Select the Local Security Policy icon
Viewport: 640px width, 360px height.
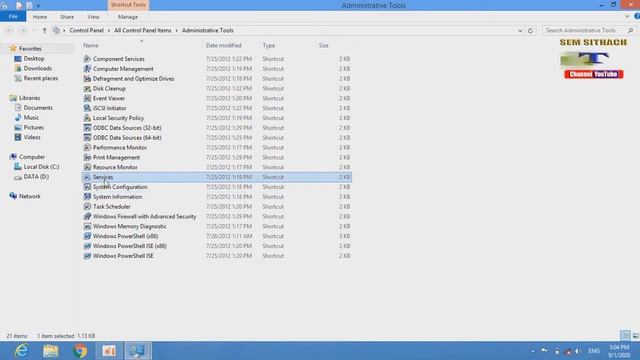click(87, 118)
